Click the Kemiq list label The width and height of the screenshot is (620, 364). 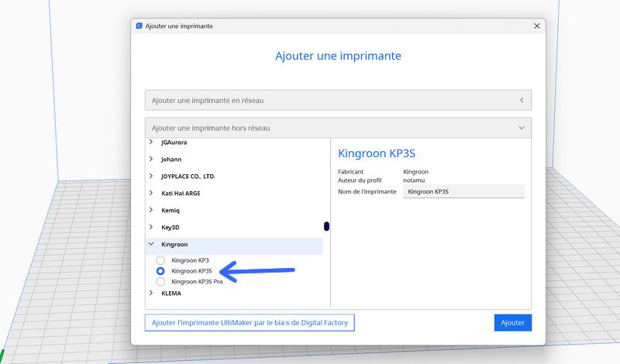(x=170, y=210)
